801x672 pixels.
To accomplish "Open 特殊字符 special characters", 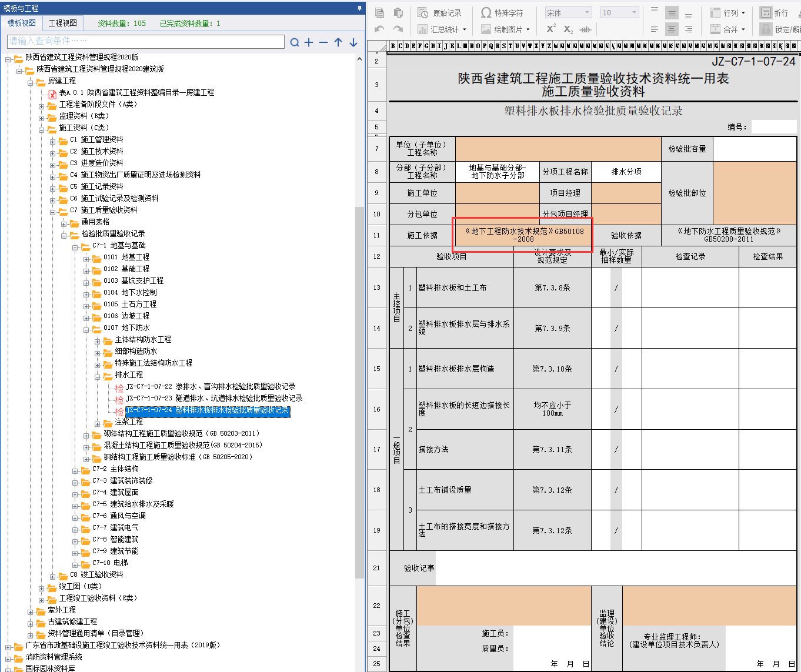I will pos(502,12).
